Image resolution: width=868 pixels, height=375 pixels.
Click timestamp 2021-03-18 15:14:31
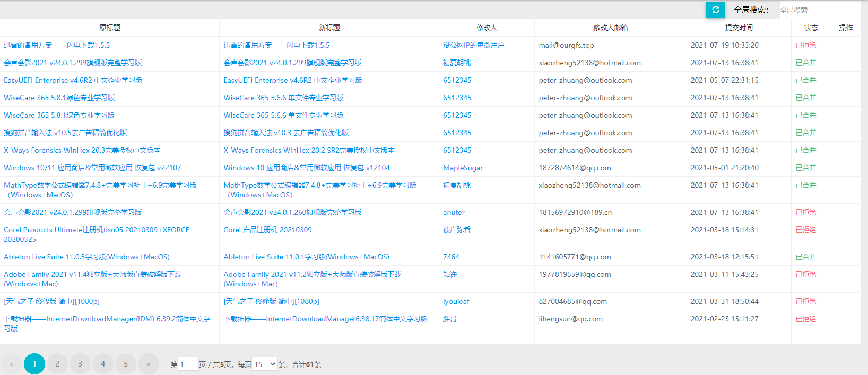tap(724, 230)
